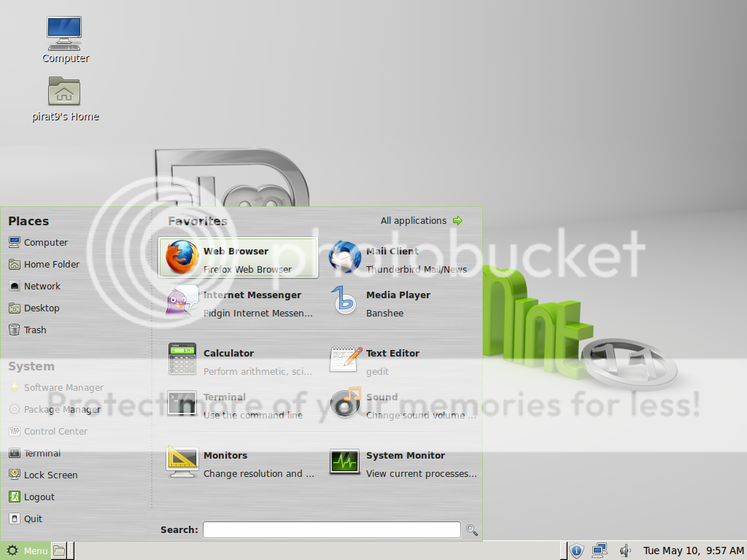Select Logout option
This screenshot has width=747, height=560.
click(32, 497)
